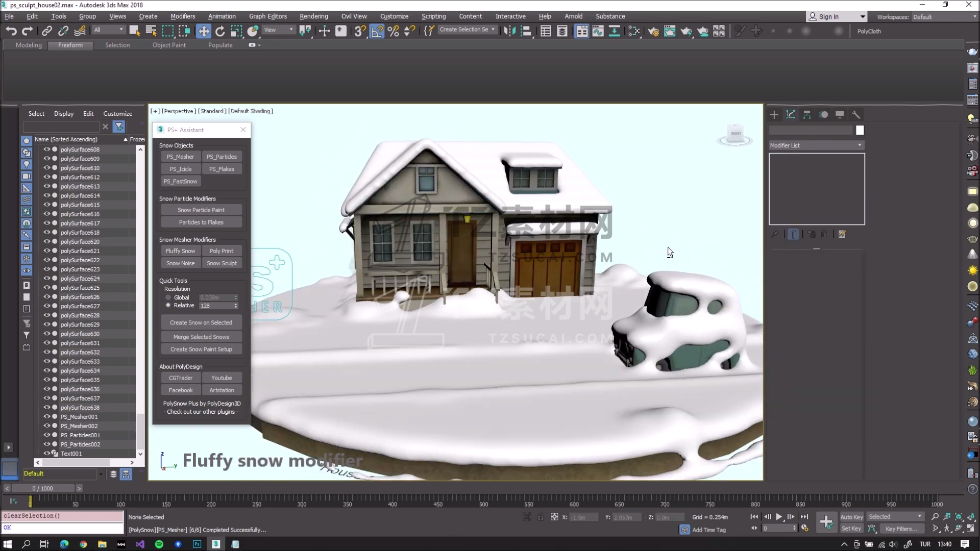The width and height of the screenshot is (980, 551).
Task: Hide polySurface608 with its eye icon
Action: (x=46, y=149)
